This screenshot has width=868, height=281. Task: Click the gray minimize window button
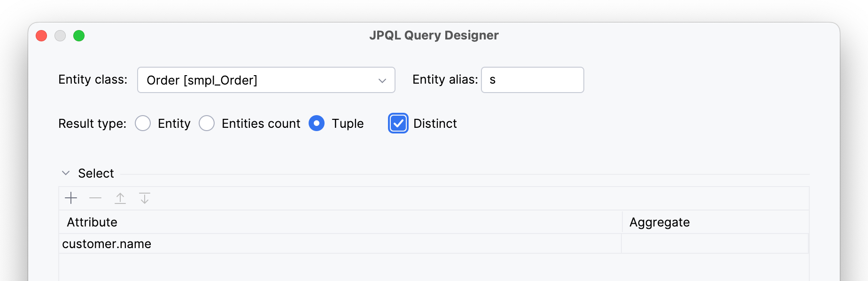point(60,36)
